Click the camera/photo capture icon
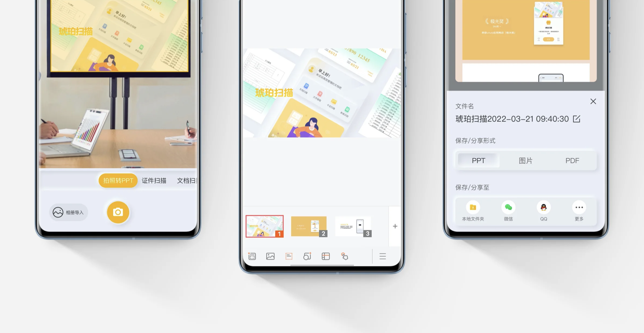The height and width of the screenshot is (333, 644). tap(118, 212)
